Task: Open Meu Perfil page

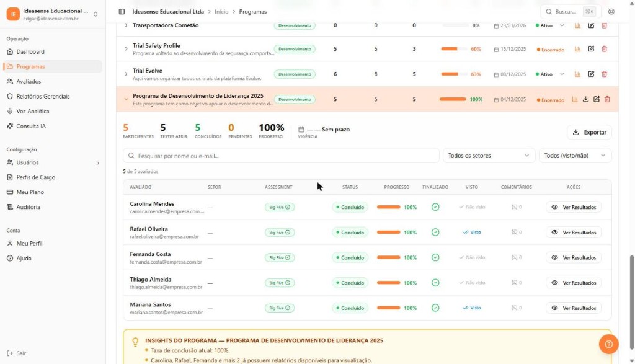Action: coord(53,243)
